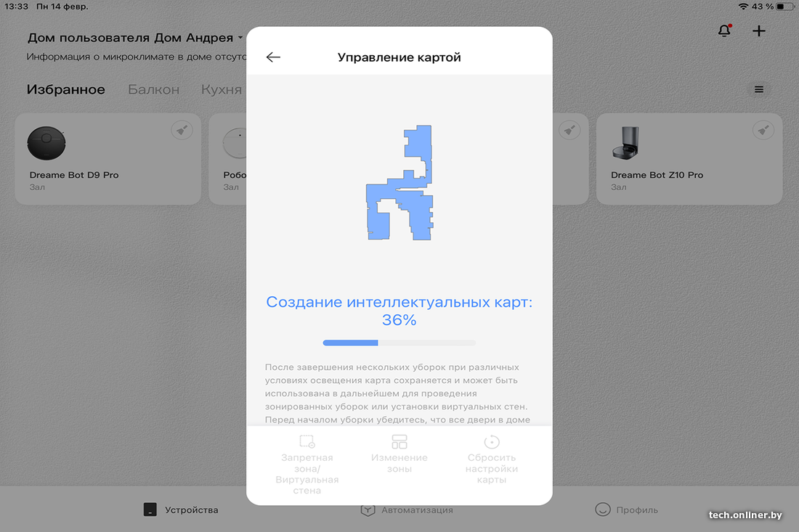Tap the blue floor map thumbnail
Image resolution: width=799 pixels, height=532 pixels.
pyautogui.click(x=399, y=182)
